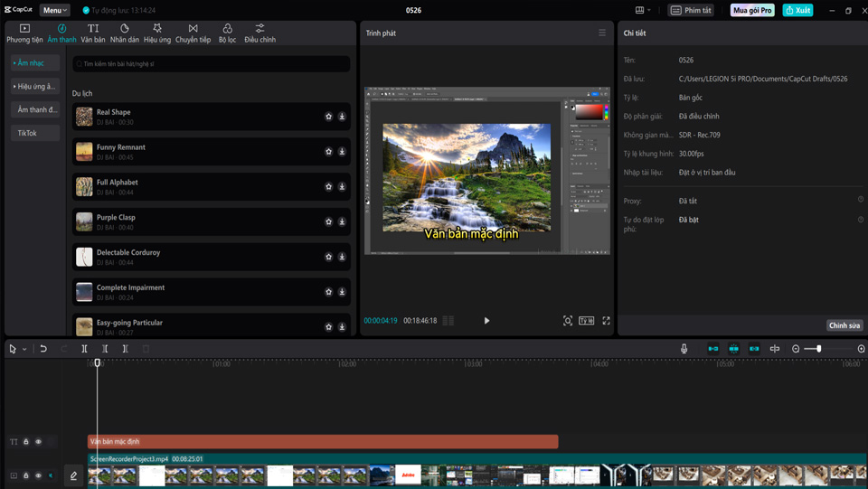Click the focus scan icon in player
Screen dimensions: 868x489
(x=568, y=321)
